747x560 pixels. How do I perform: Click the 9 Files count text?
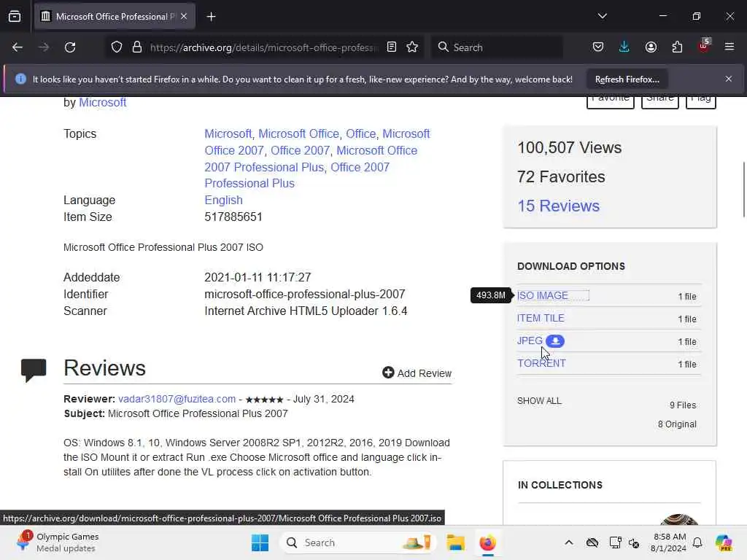point(683,405)
